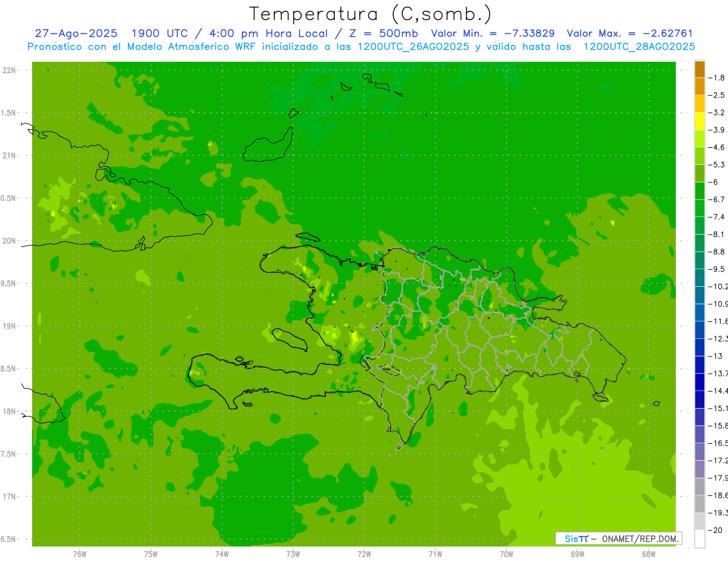Click the colorbar segment between -4.6 and -5.3
Screen dimensions: 728x562
pyautogui.click(x=699, y=156)
